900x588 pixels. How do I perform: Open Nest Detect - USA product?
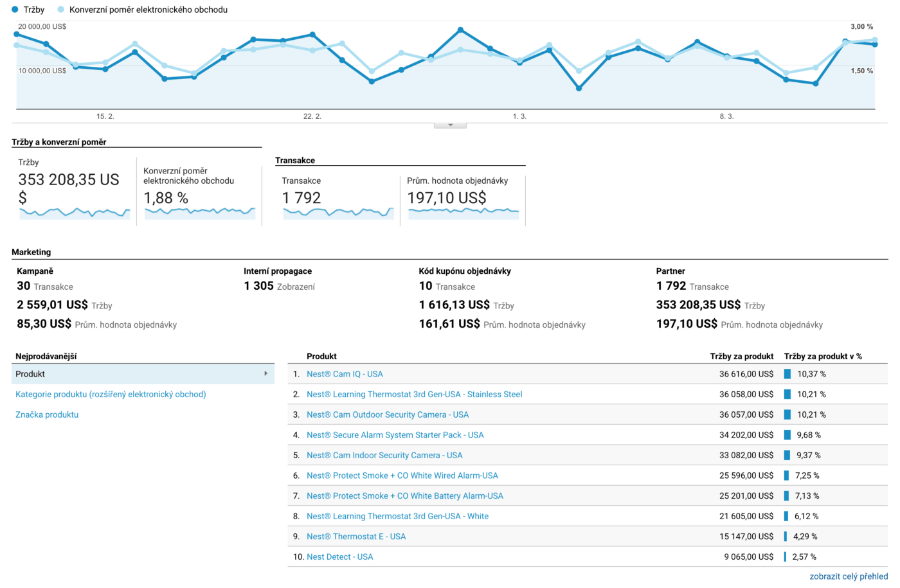340,557
